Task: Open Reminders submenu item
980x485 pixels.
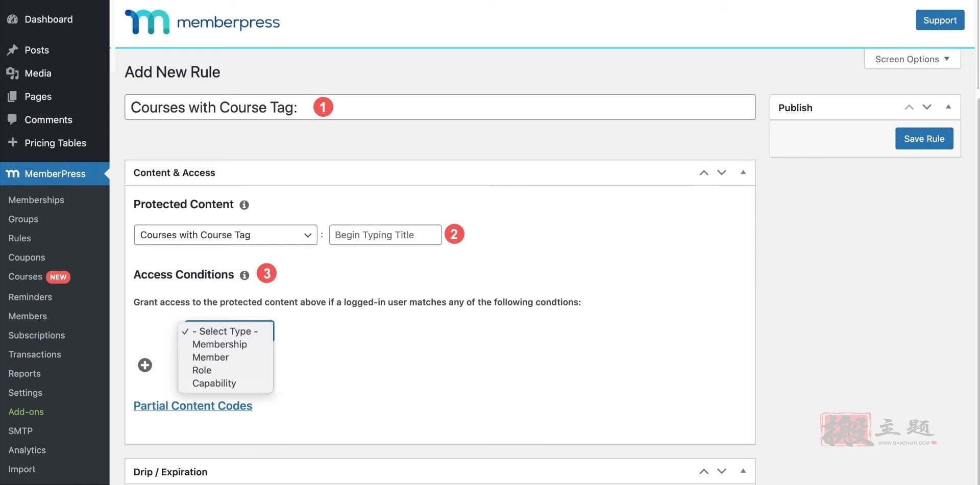Action: [x=30, y=297]
